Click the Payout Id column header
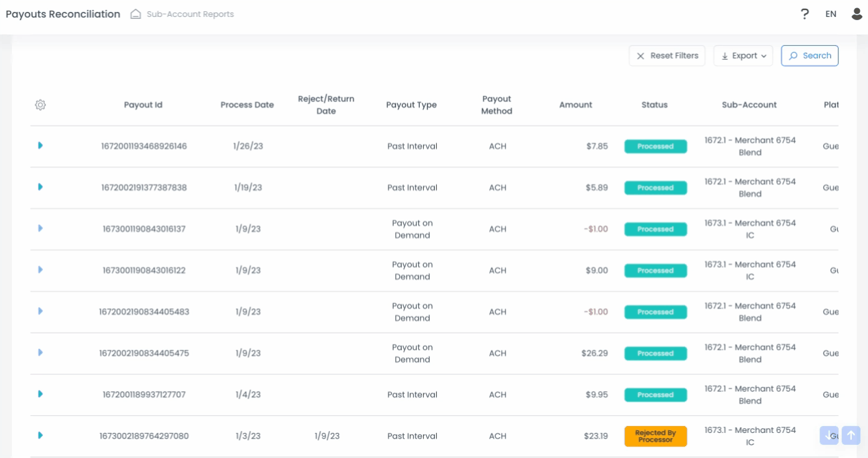 click(x=143, y=105)
